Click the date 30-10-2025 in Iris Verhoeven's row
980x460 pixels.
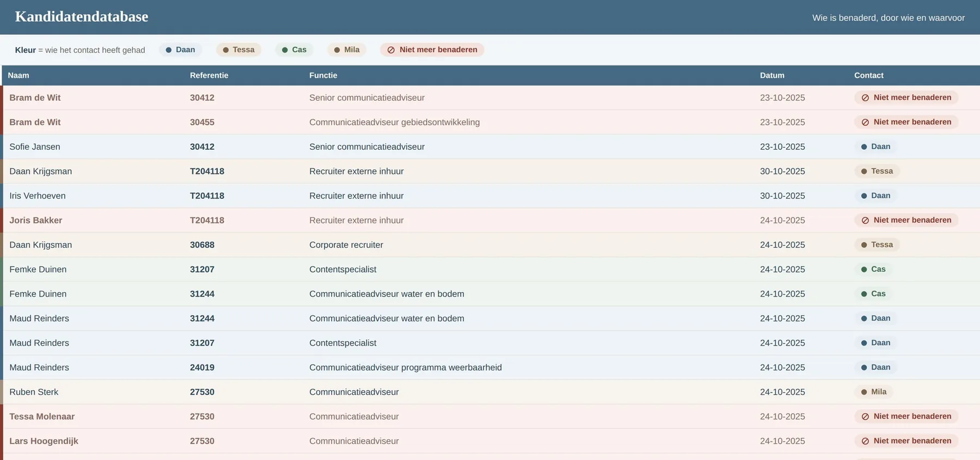[x=782, y=196]
